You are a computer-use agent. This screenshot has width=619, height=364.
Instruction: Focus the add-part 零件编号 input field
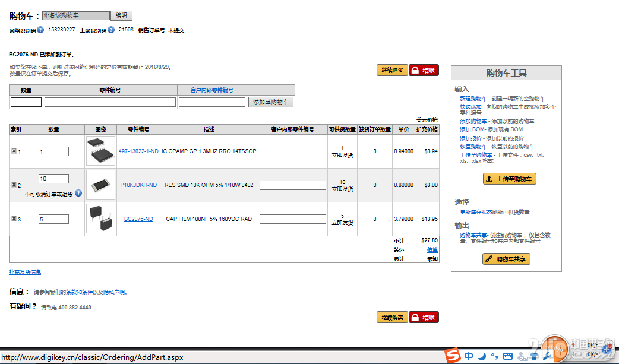(110, 102)
